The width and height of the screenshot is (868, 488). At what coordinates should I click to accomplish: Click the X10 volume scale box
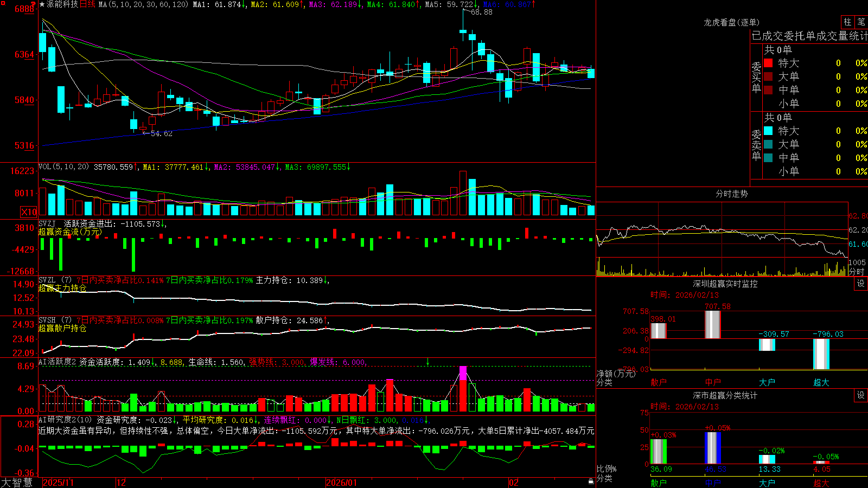29,212
